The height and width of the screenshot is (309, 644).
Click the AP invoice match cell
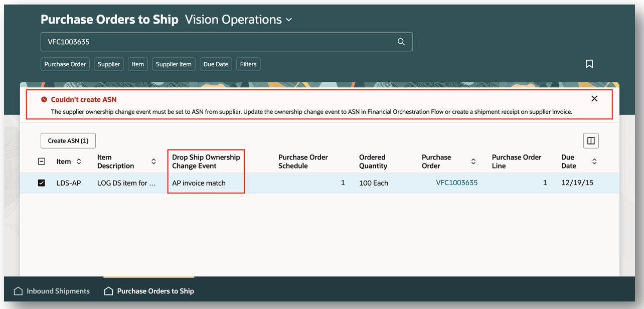click(199, 183)
